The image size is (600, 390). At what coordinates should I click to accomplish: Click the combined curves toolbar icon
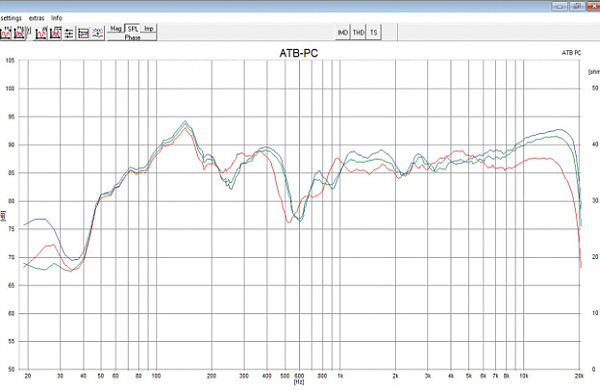97,33
